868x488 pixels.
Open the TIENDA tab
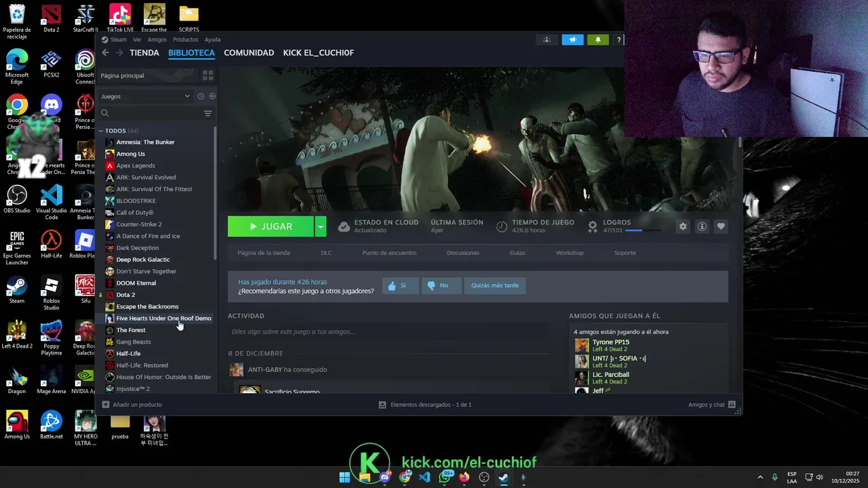point(144,53)
